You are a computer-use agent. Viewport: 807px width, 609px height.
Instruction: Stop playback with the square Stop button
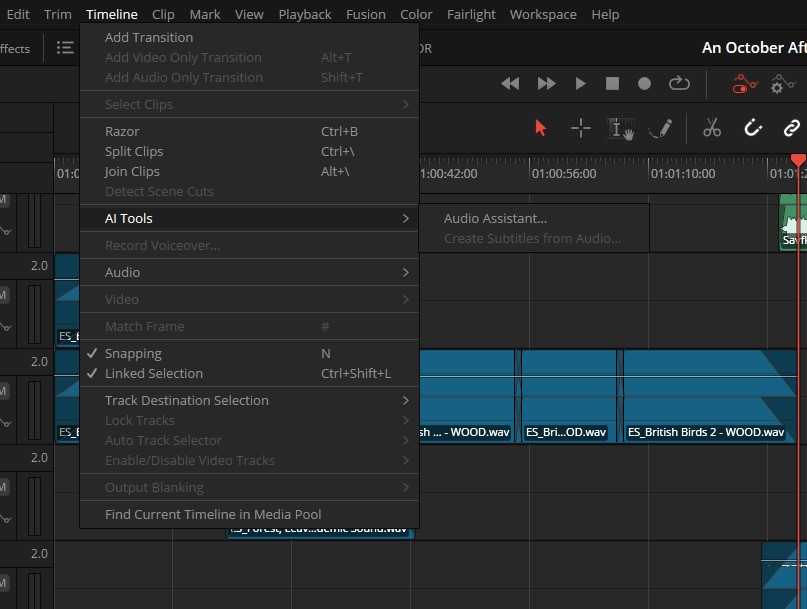[612, 83]
